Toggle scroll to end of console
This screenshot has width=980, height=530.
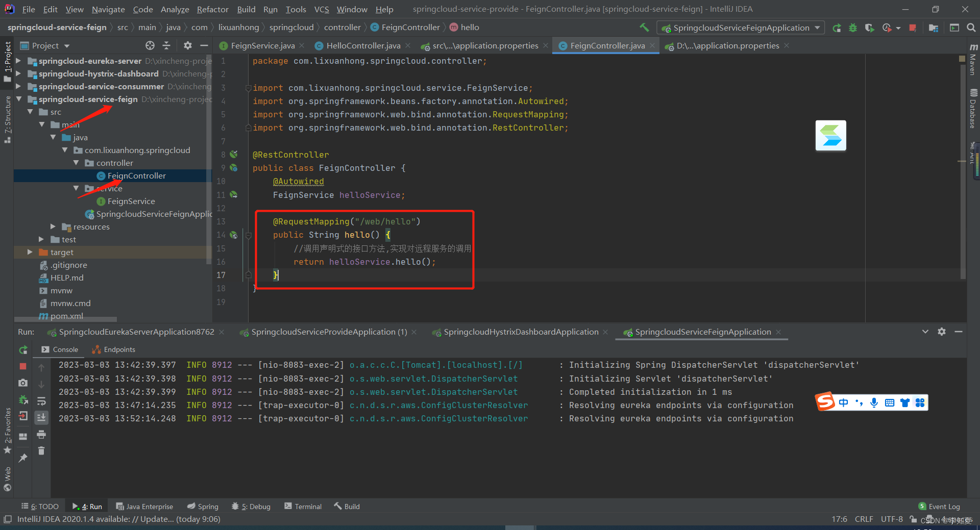(x=41, y=417)
